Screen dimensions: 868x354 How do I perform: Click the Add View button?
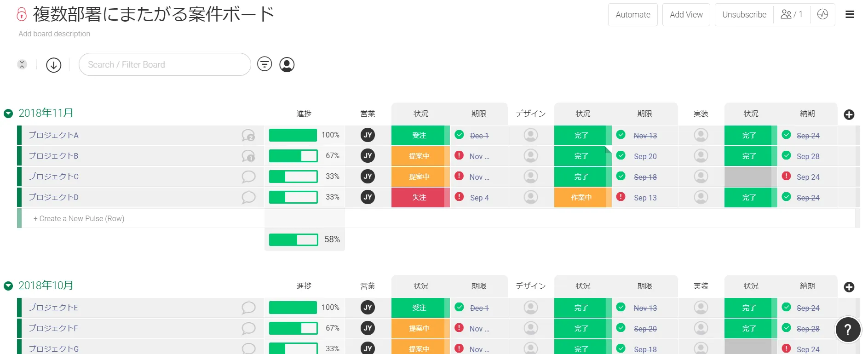tap(686, 15)
